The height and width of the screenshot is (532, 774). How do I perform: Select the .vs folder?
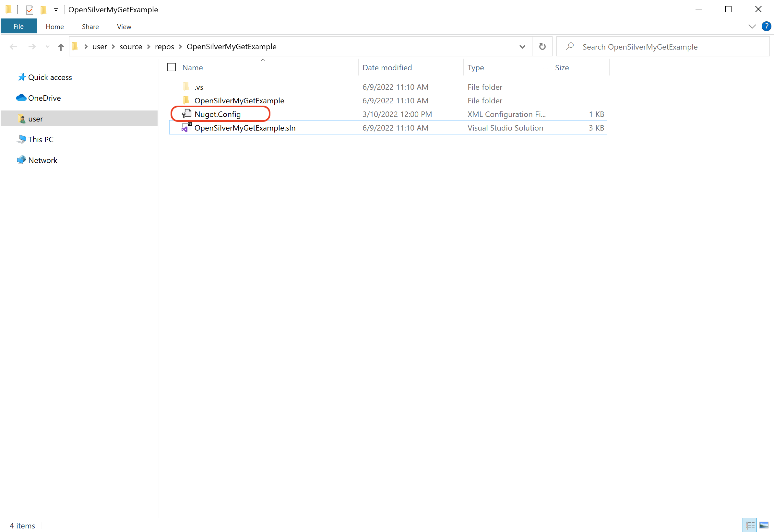point(388,87)
